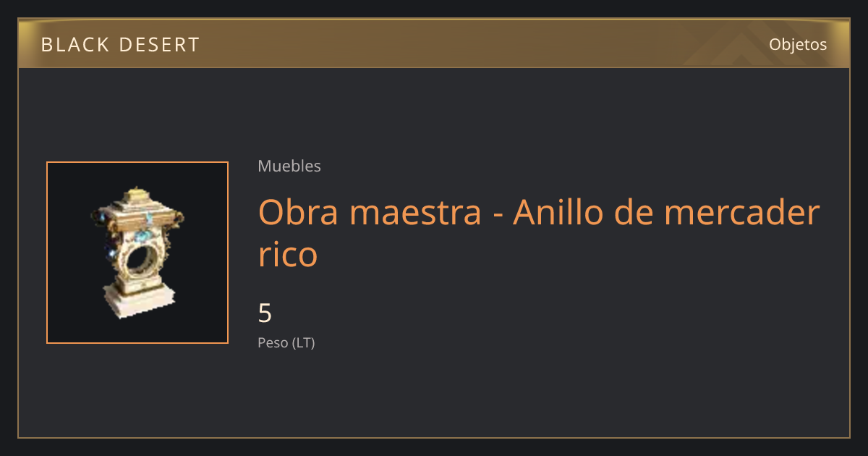This screenshot has height=456, width=868.
Task: Click the Obra maestra item title
Action: (x=540, y=233)
